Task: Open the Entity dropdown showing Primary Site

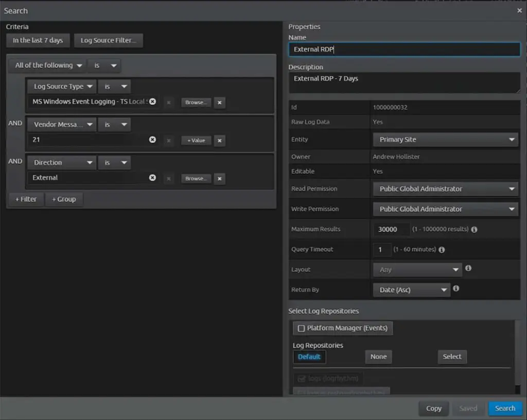Action: click(445, 139)
